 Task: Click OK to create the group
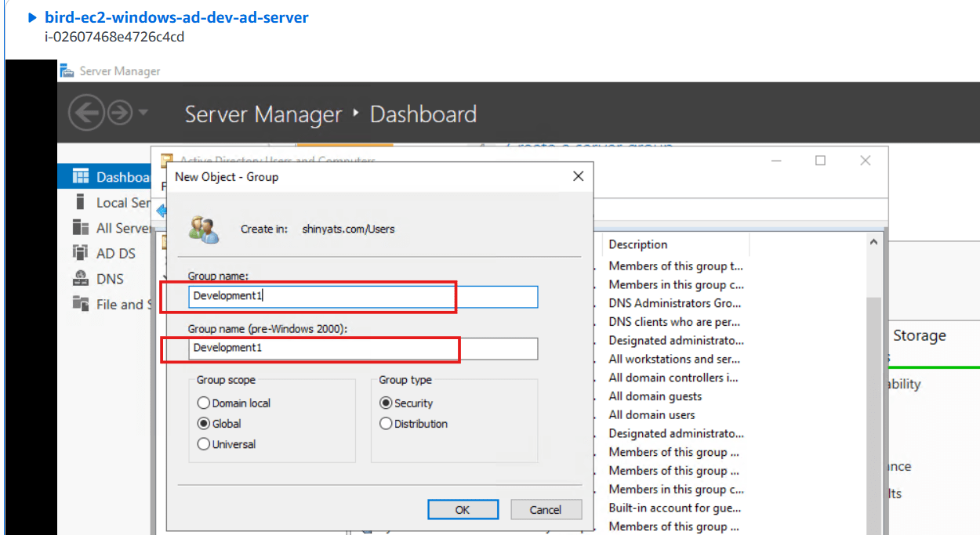(463, 509)
